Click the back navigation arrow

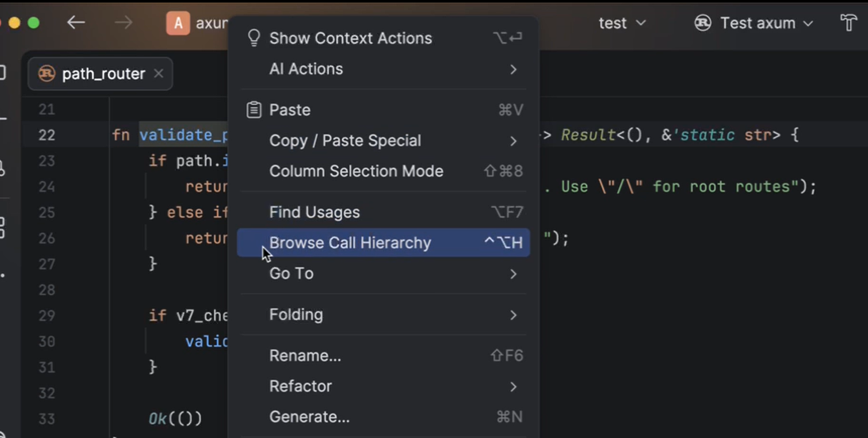point(76,23)
